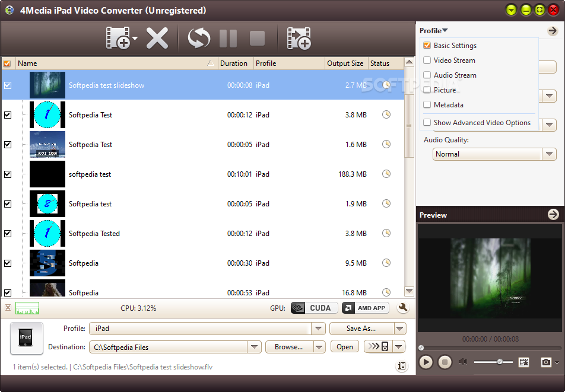Image resolution: width=565 pixels, height=392 pixels.
Task: Click file list scrollbar up arrow
Action: [409, 62]
